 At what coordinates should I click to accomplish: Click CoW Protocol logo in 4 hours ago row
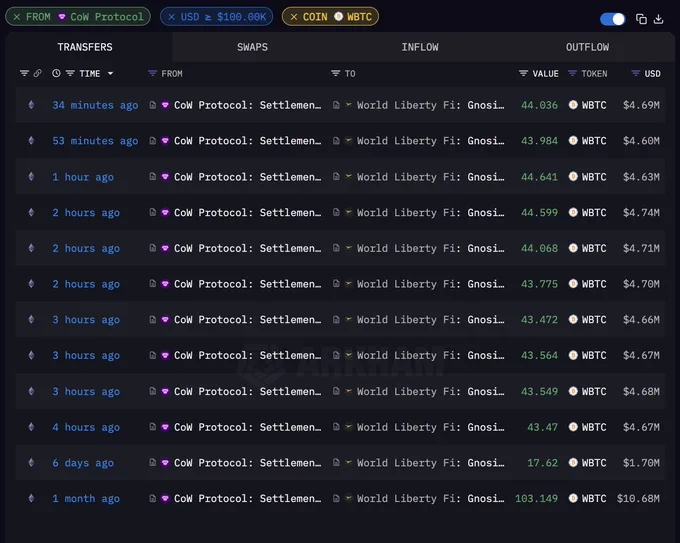click(x=165, y=427)
